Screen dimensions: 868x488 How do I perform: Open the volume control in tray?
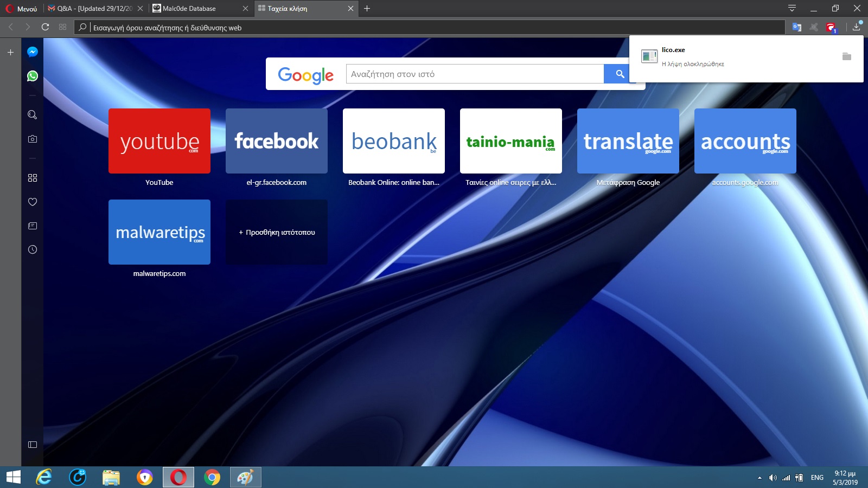pos(773,478)
